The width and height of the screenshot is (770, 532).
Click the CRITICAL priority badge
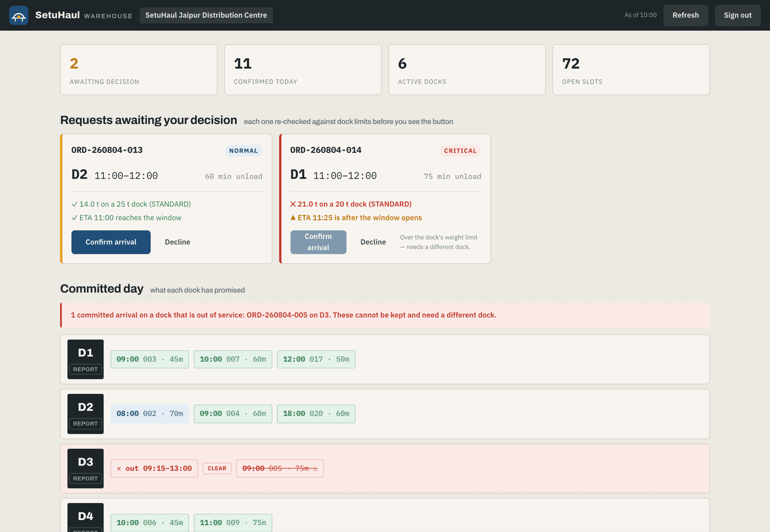(460, 151)
